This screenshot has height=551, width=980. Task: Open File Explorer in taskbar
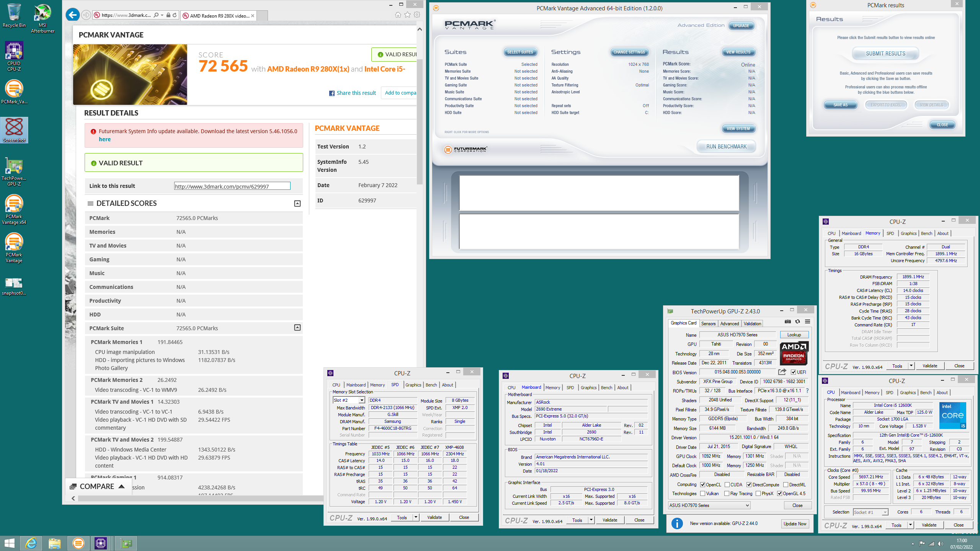coord(55,543)
